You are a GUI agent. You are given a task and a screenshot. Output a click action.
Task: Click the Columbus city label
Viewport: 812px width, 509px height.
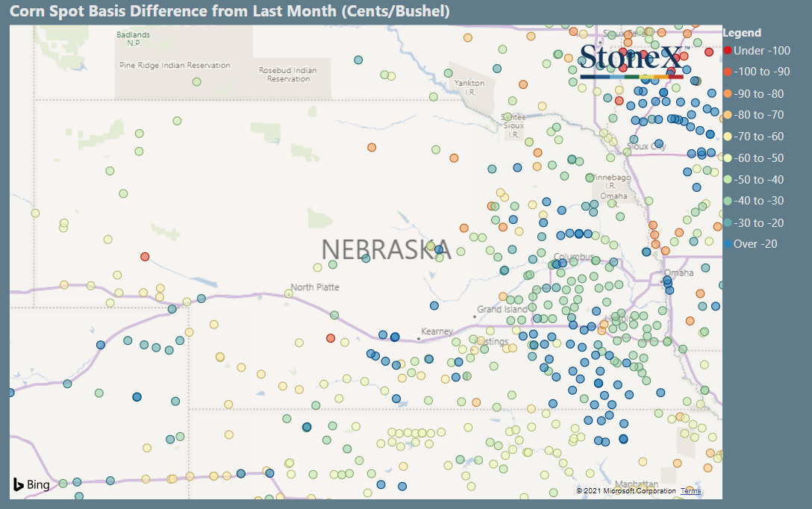coord(574,257)
